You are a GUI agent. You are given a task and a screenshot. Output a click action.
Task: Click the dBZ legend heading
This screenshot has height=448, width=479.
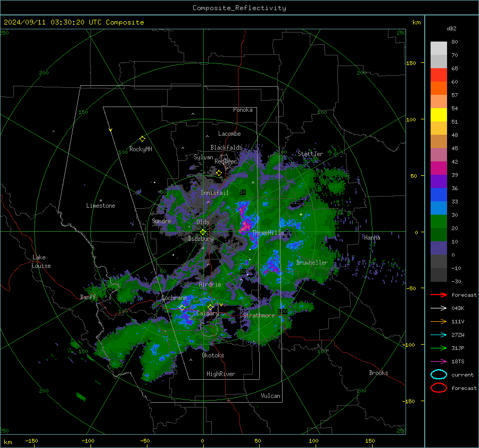[x=451, y=28]
